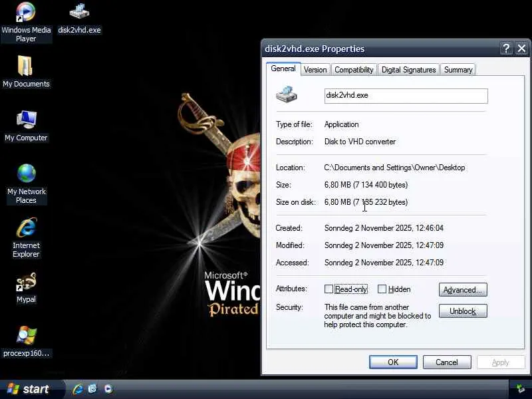This screenshot has width=532, height=399.
Task: Click the disk icon in the Properties dialog
Action: [287, 94]
